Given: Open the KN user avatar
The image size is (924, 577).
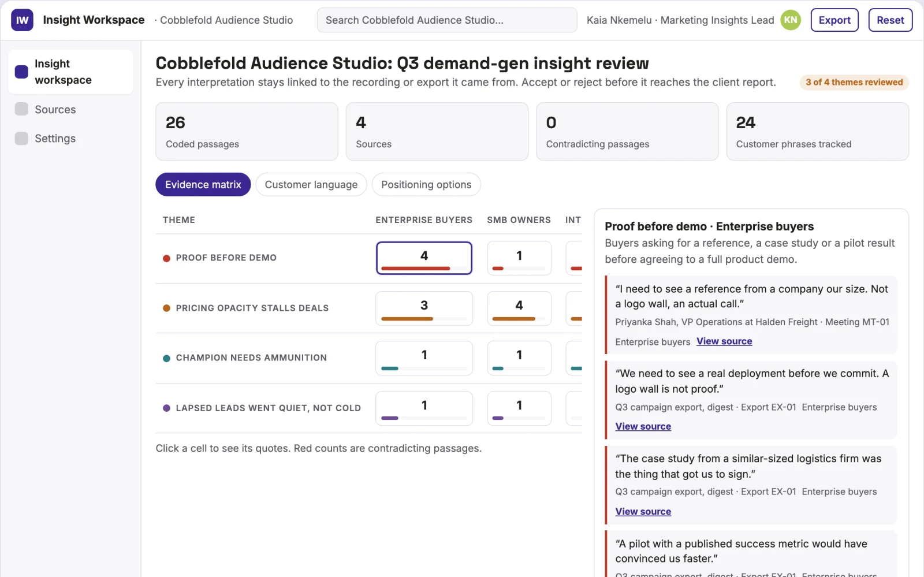Looking at the screenshot, I should coord(791,20).
